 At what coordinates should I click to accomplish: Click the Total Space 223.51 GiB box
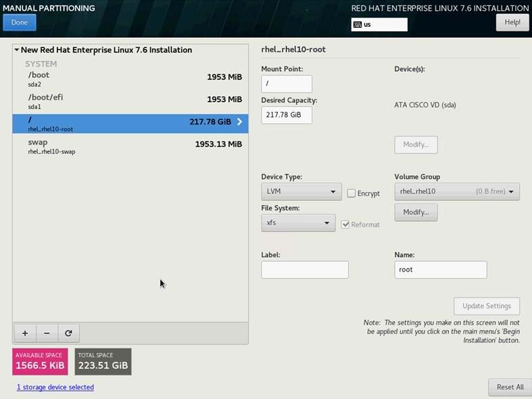pyautogui.click(x=103, y=362)
